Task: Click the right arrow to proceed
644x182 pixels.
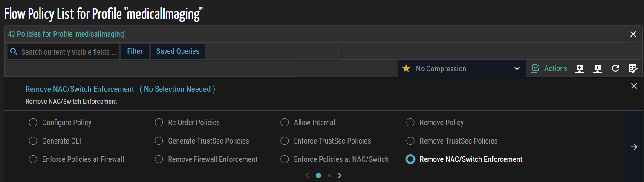Action: [x=634, y=147]
